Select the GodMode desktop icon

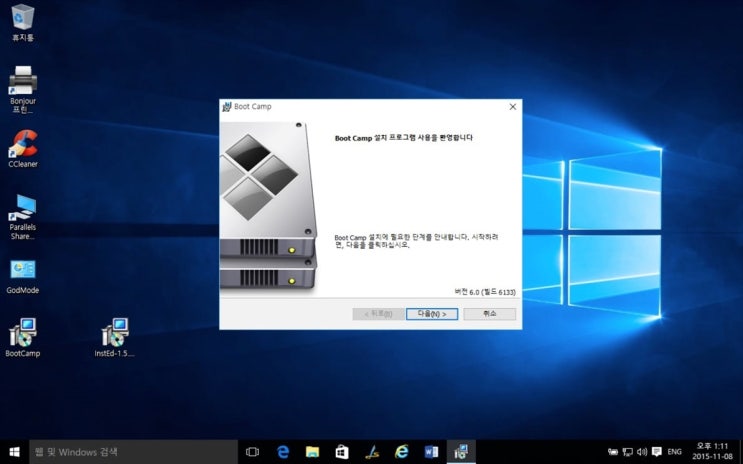tap(22, 277)
